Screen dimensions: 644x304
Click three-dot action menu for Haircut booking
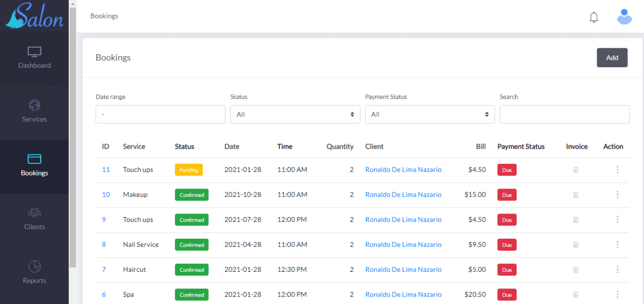[x=617, y=270]
